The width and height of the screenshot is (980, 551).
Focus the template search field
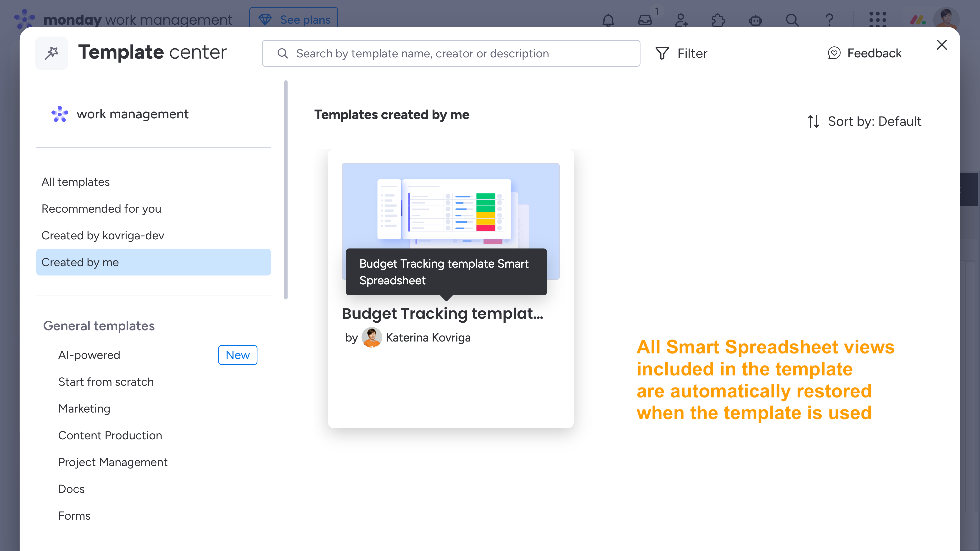451,53
